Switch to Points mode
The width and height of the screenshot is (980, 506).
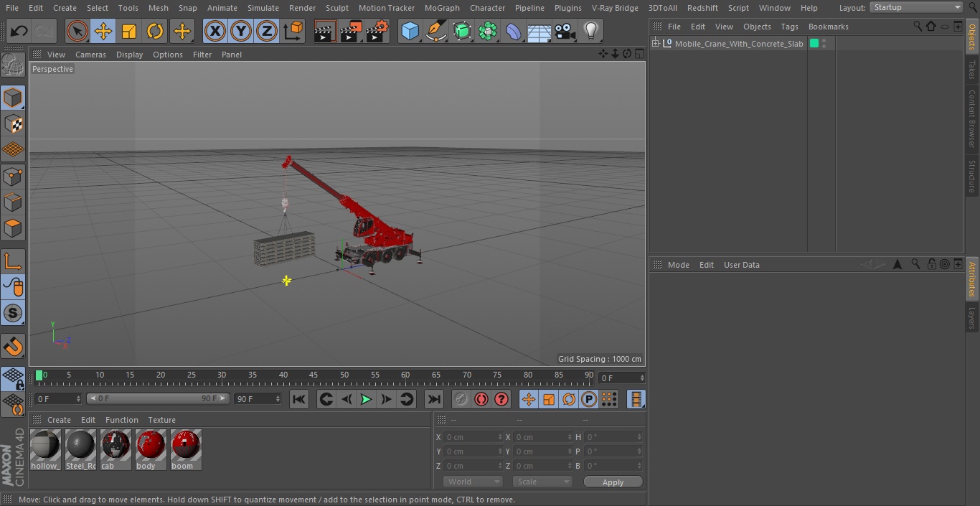13,176
